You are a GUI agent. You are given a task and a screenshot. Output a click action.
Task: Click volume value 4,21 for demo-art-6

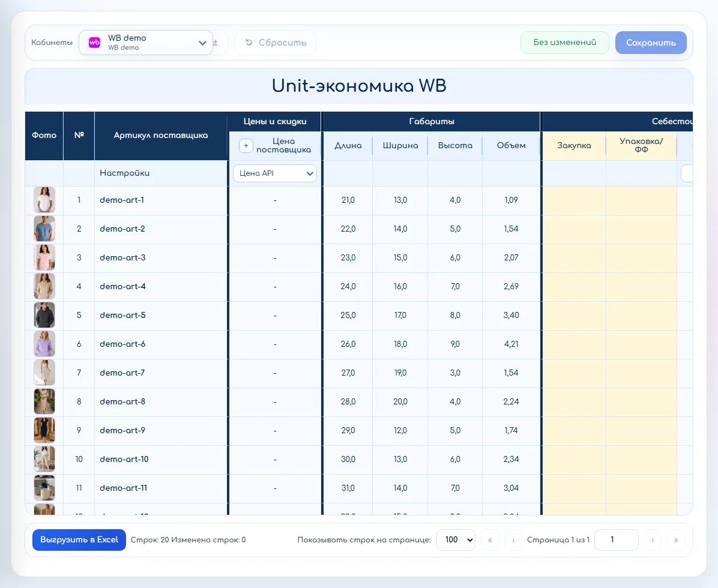pyautogui.click(x=511, y=344)
